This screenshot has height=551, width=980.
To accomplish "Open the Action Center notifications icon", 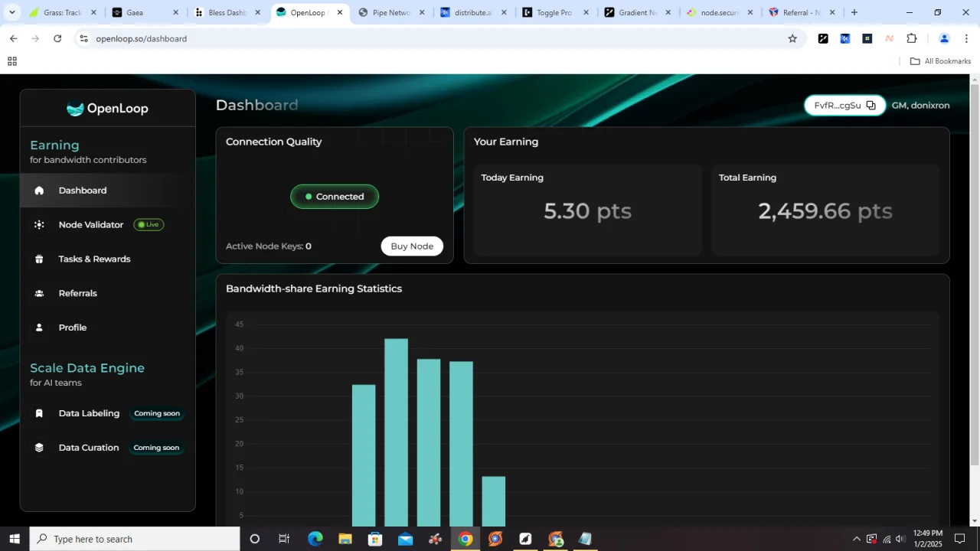I will [x=959, y=539].
